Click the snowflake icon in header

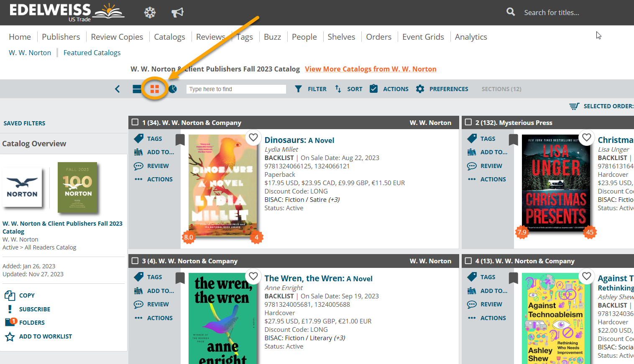[150, 13]
